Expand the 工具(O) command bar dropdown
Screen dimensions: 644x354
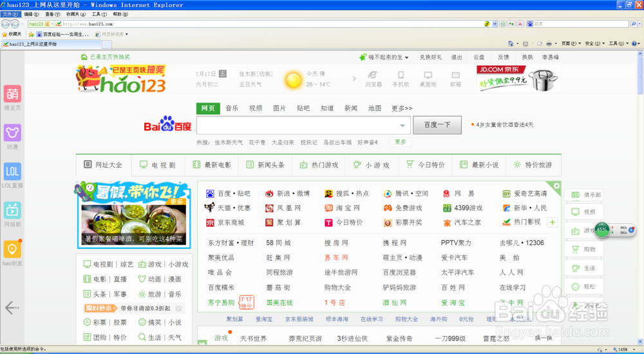[618, 43]
